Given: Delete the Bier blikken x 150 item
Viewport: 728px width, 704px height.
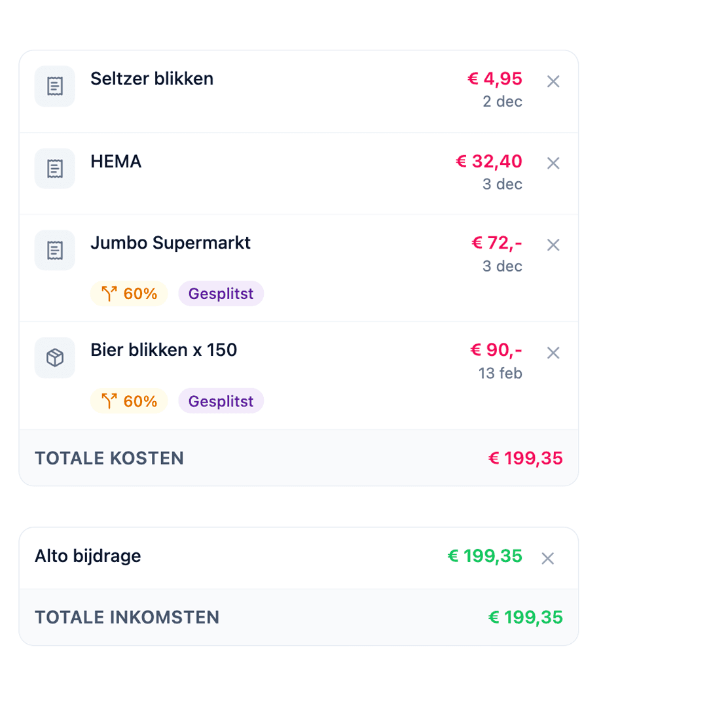Looking at the screenshot, I should pyautogui.click(x=553, y=353).
